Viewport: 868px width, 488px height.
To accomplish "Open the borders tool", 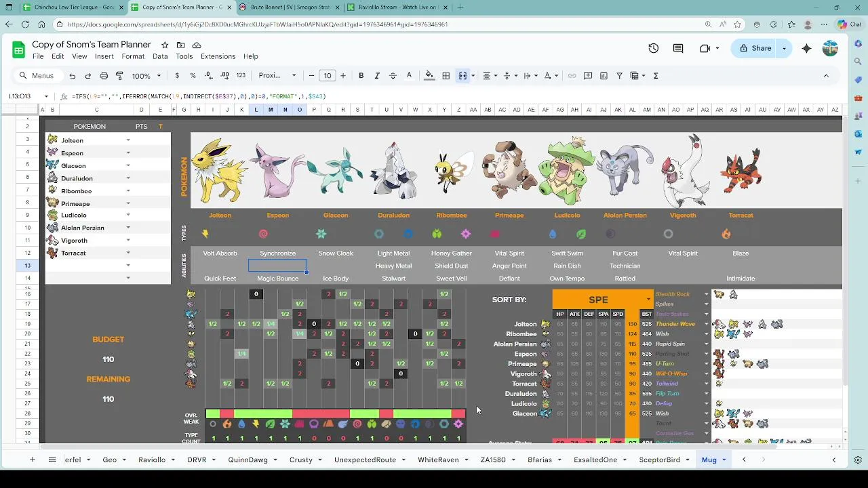I will pyautogui.click(x=446, y=76).
